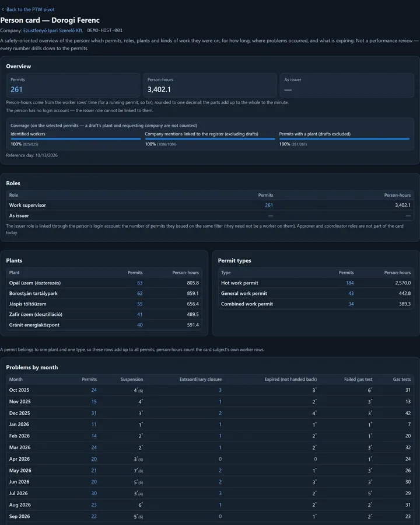420x525 pixels.
Task: Open the 40 permits for Gránit energiaközpont
Action: [140, 325]
